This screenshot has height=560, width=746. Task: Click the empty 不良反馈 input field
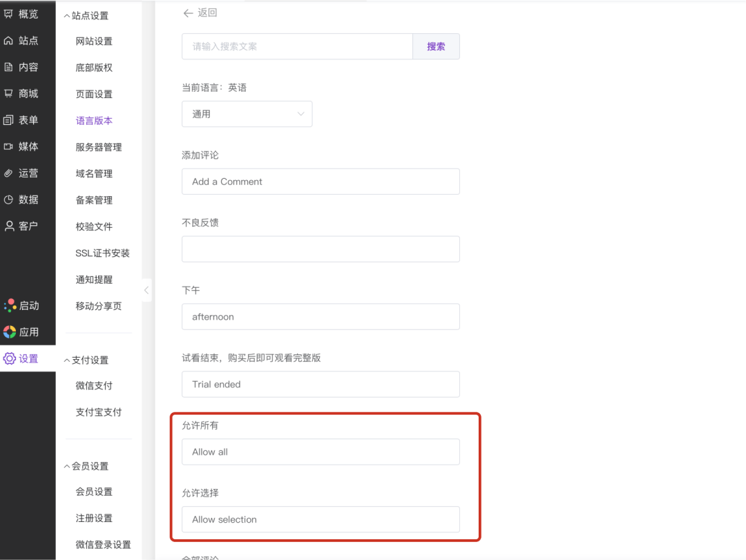coord(321,249)
